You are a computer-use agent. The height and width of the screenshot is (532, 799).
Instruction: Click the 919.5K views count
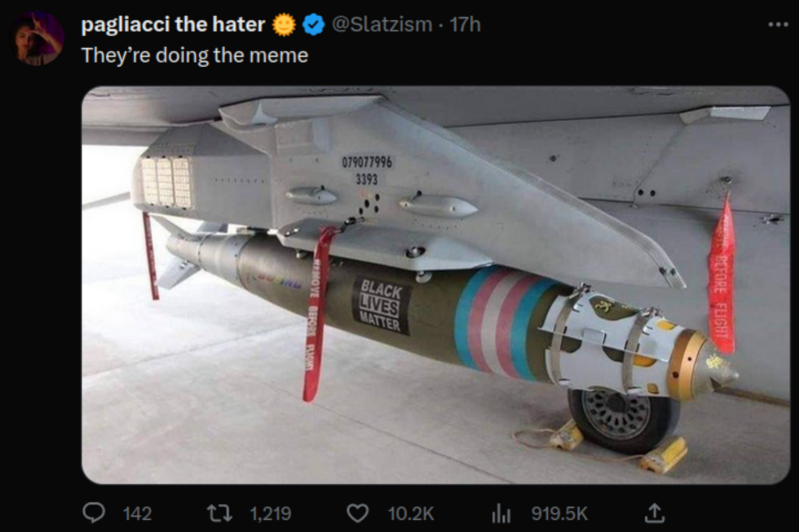tap(559, 513)
